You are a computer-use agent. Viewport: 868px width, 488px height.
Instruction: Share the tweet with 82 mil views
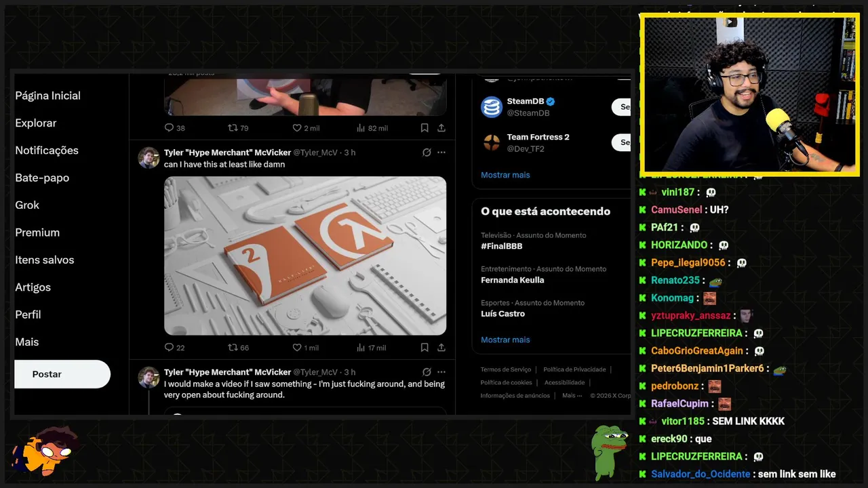(x=441, y=127)
